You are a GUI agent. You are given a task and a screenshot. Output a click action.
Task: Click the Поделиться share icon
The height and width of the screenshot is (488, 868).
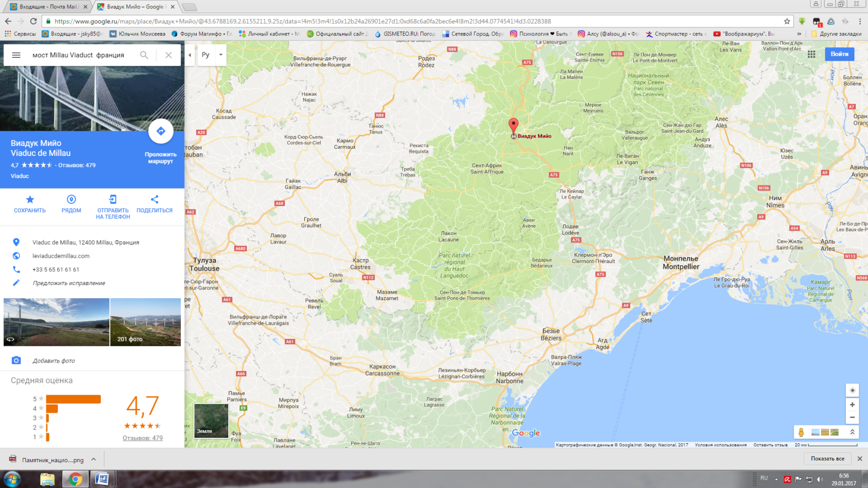(155, 199)
